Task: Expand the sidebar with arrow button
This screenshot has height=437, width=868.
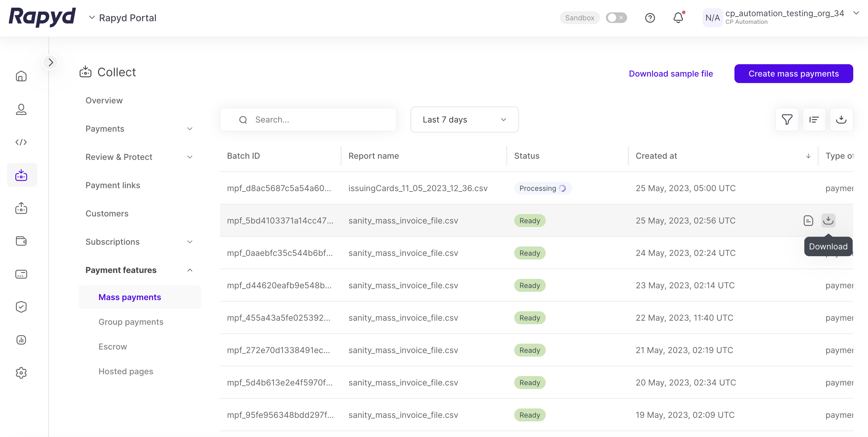Action: click(x=50, y=62)
